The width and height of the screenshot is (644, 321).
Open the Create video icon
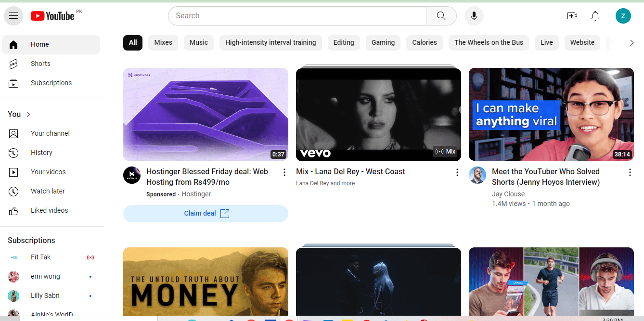tap(572, 16)
